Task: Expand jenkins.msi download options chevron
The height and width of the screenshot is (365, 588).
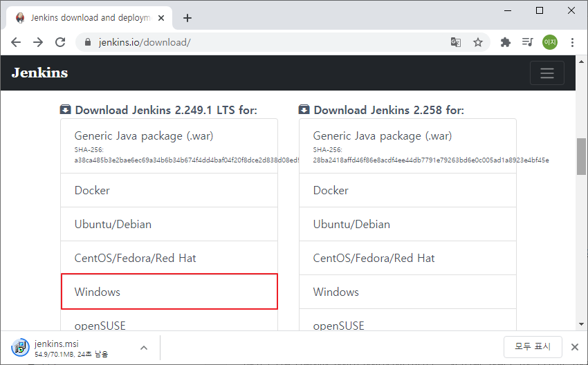Action: (x=144, y=348)
